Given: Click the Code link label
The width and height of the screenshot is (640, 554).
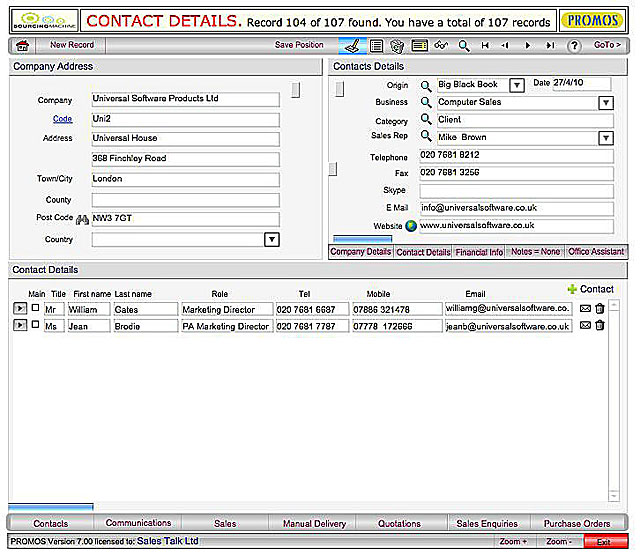Looking at the screenshot, I should coord(62,119).
